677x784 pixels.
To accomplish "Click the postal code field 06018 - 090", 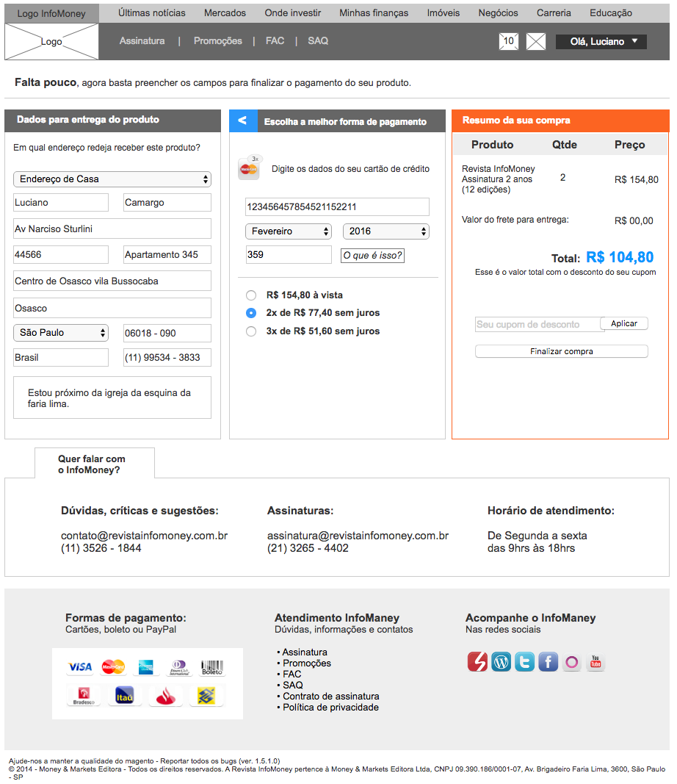I will pyautogui.click(x=167, y=333).
